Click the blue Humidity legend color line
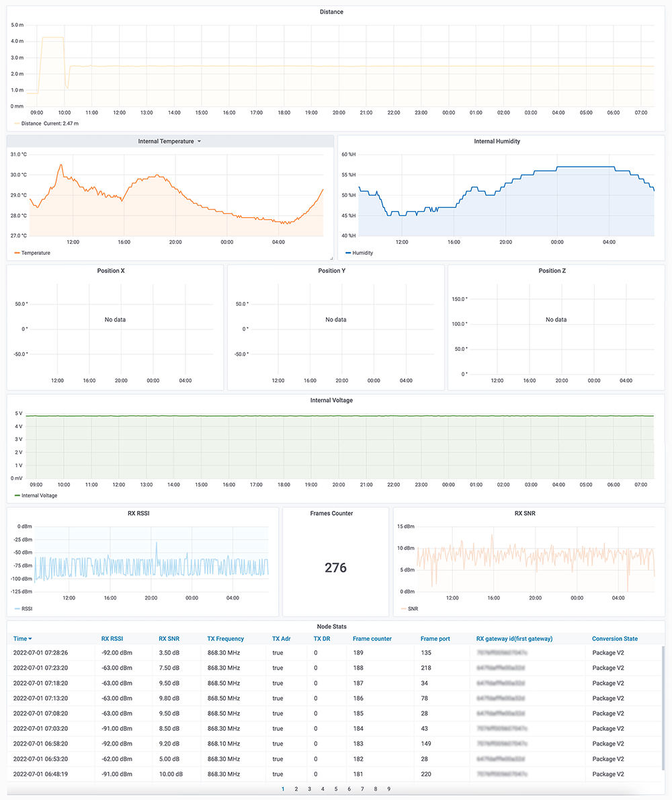 click(348, 253)
